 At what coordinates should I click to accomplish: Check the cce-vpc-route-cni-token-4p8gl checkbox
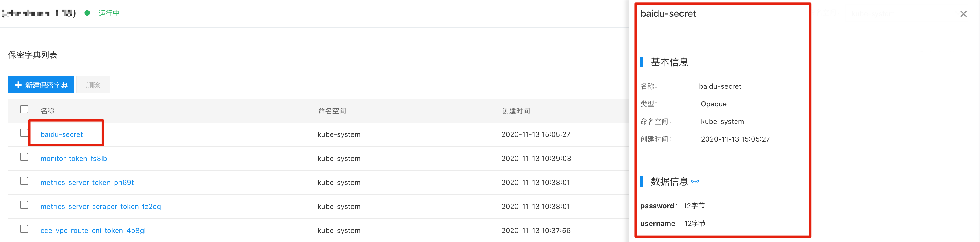click(x=24, y=229)
